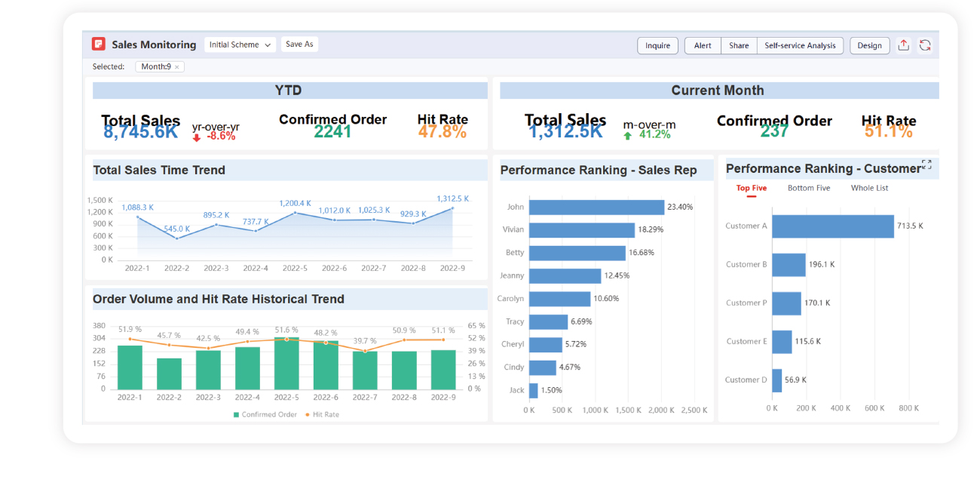The height and width of the screenshot is (498, 980).
Task: Click the Inquire button
Action: point(657,45)
